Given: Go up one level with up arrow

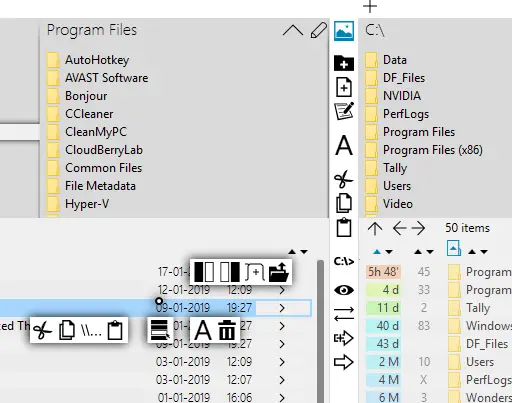Looking at the screenshot, I should coord(375,228).
